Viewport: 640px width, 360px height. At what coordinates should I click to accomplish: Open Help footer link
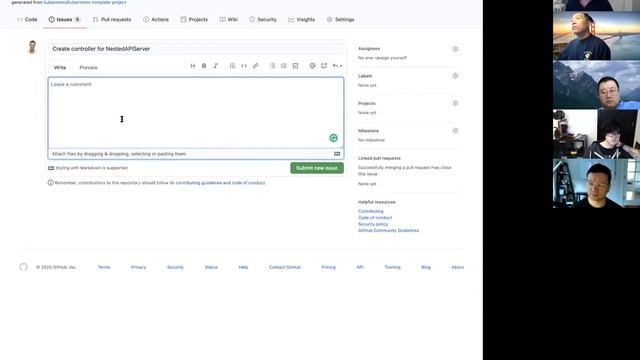tap(243, 267)
